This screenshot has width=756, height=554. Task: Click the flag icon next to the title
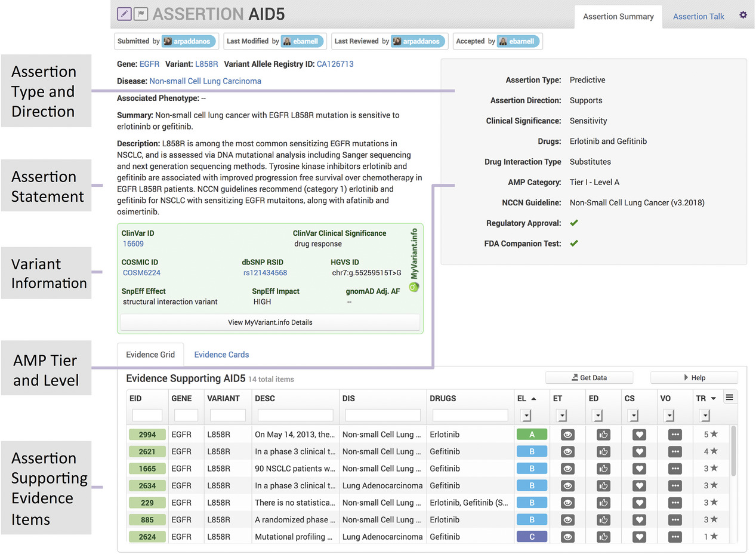coord(141,13)
